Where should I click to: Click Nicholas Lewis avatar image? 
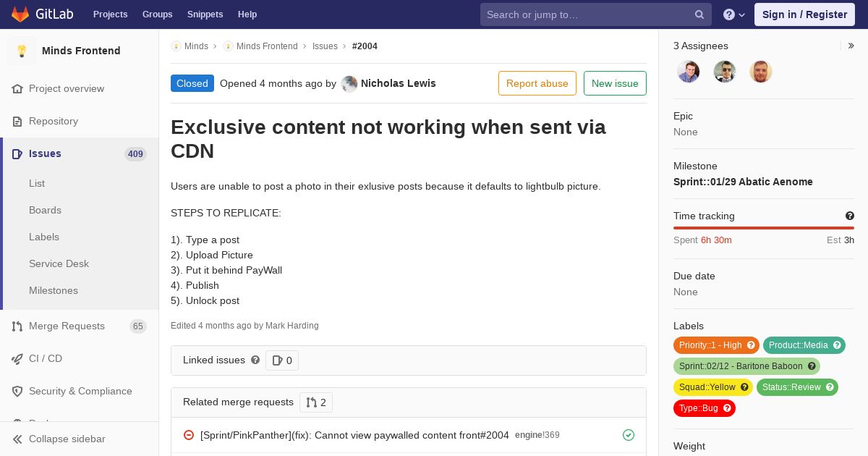349,84
